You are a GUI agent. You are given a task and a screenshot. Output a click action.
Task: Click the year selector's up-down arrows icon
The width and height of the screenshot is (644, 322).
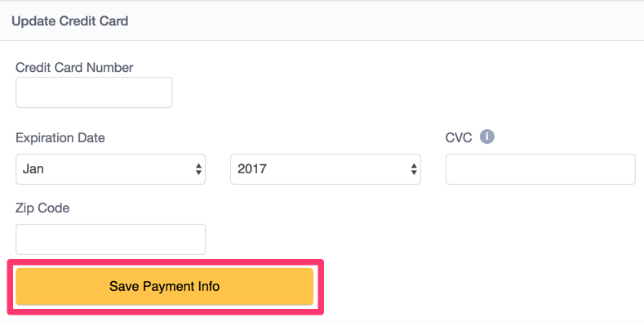tap(414, 169)
